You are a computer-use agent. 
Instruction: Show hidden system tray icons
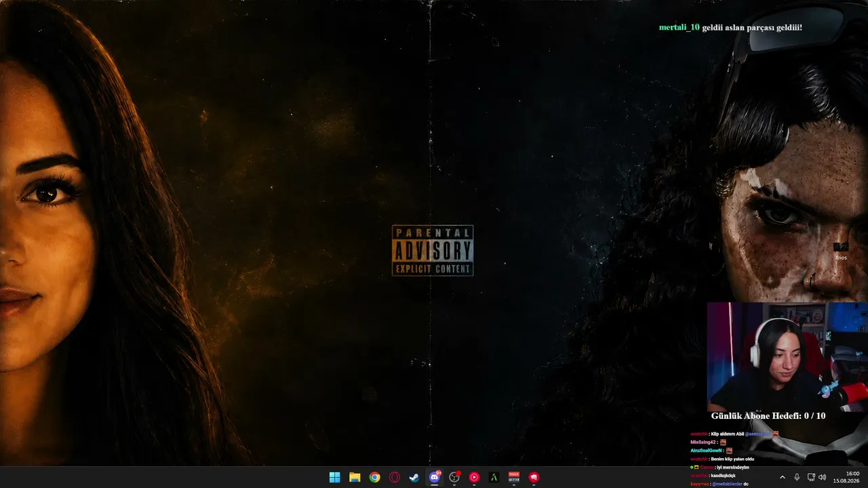point(782,477)
